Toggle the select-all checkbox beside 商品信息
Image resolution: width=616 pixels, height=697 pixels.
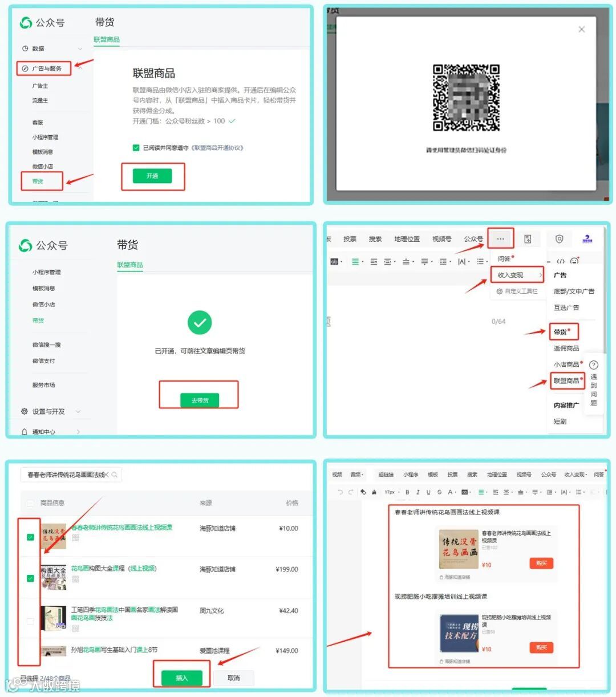pyautogui.click(x=30, y=503)
